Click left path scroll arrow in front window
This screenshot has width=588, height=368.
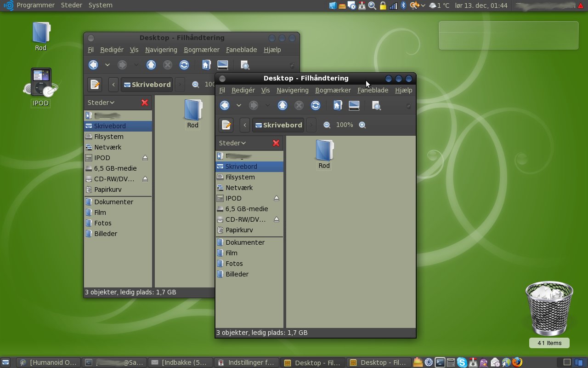tap(245, 125)
